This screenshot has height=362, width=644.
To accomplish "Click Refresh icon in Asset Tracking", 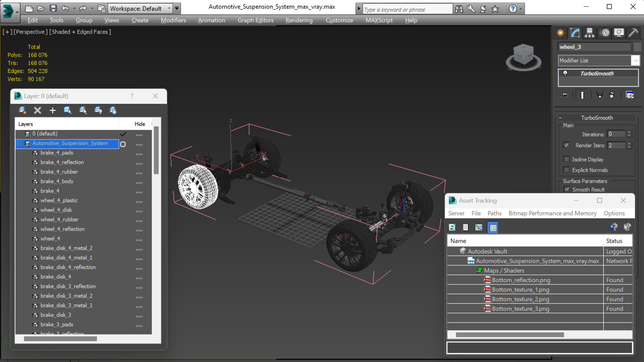I will (x=452, y=228).
